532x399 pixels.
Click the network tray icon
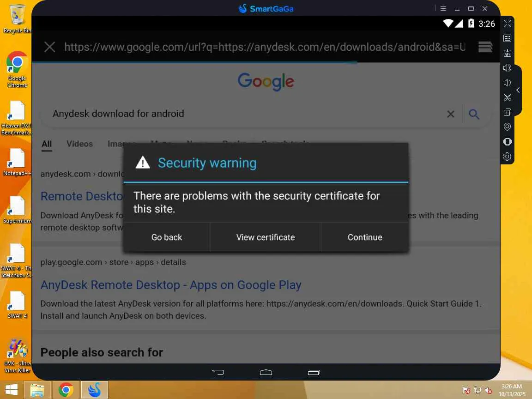(x=478, y=390)
